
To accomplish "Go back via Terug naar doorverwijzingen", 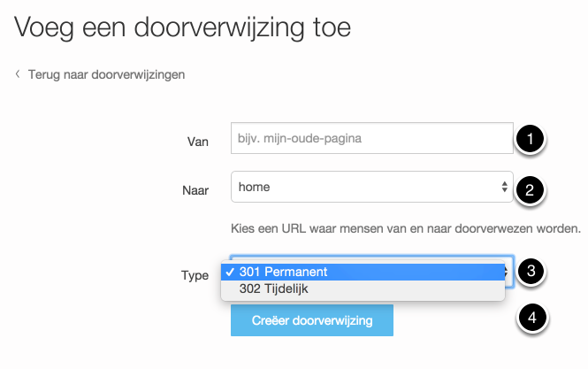I will (106, 74).
